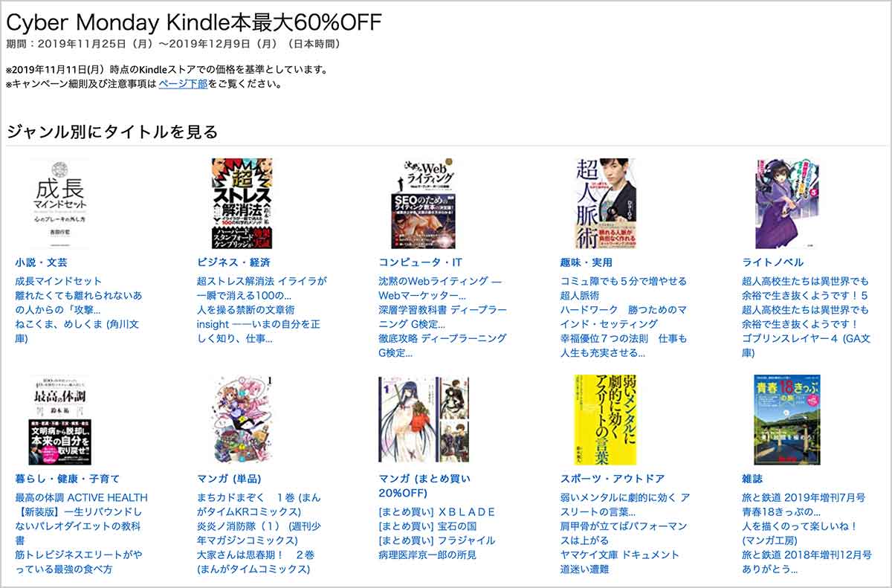
Task: Select the 青春18きっぷ magazine cover
Action: [x=787, y=420]
